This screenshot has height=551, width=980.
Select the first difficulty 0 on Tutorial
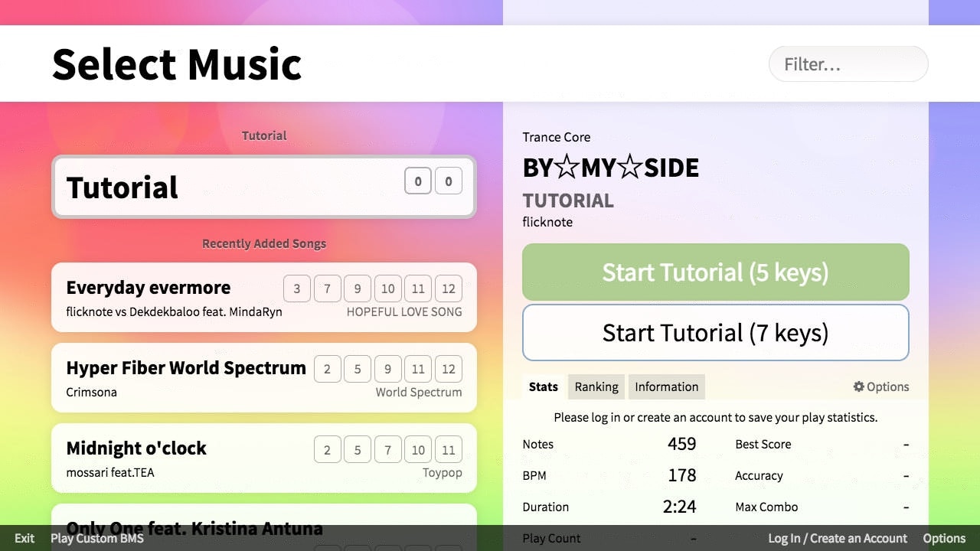418,181
